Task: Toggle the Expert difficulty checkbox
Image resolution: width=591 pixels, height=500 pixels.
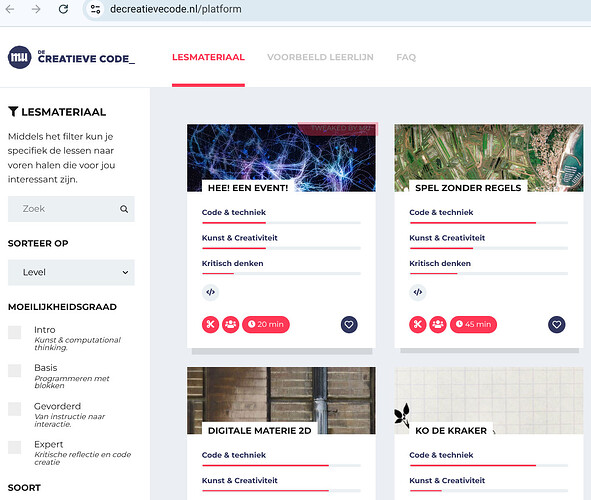Action: pyautogui.click(x=14, y=447)
